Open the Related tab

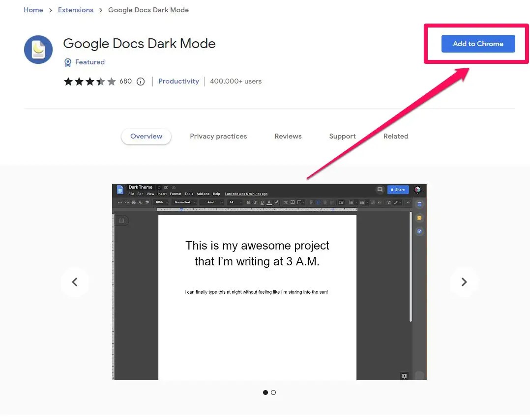click(x=396, y=136)
